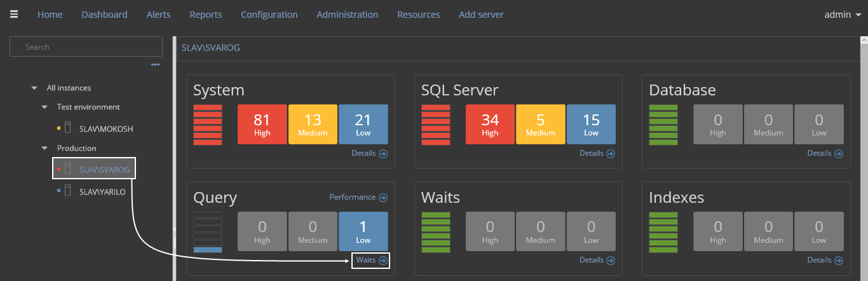868x281 pixels.
Task: Open Add server from top menu
Action: 481,15
